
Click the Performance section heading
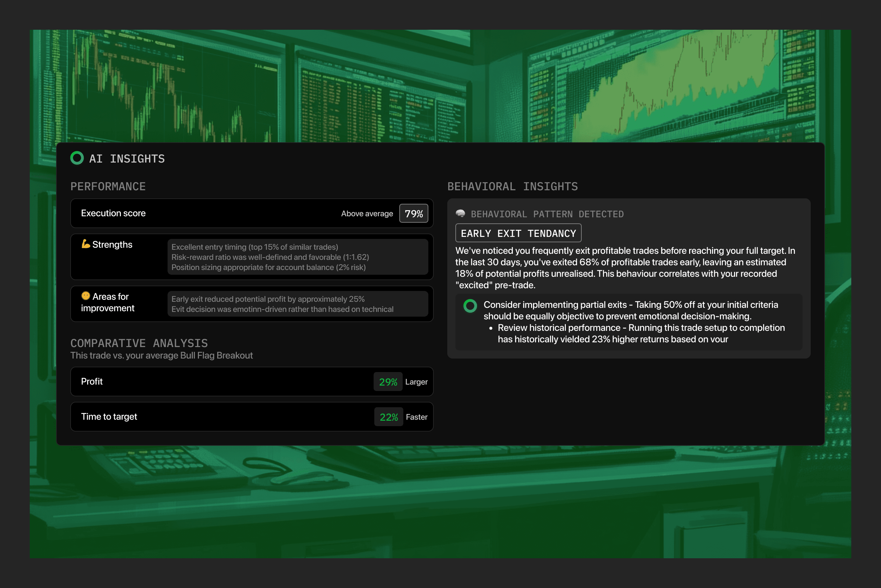click(x=108, y=187)
